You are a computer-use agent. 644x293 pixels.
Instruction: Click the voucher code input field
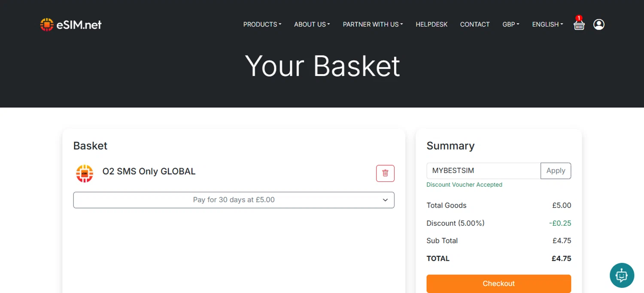(x=483, y=171)
